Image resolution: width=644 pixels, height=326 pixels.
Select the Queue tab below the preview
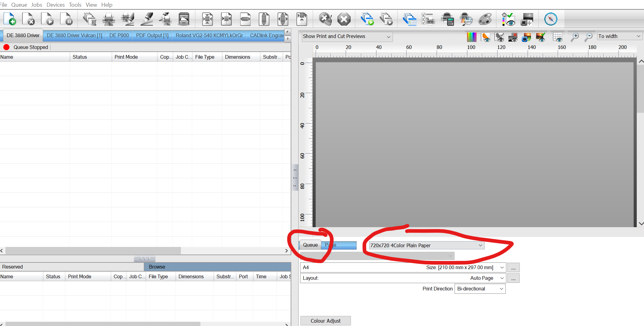pos(310,245)
